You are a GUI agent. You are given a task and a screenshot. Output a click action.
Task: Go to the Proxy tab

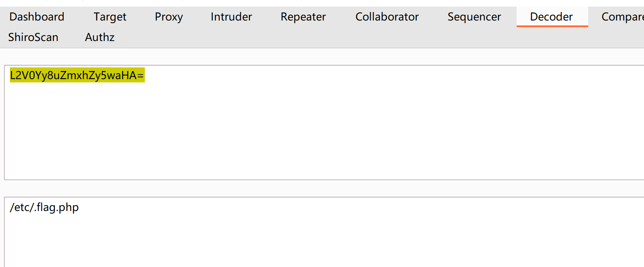[169, 17]
